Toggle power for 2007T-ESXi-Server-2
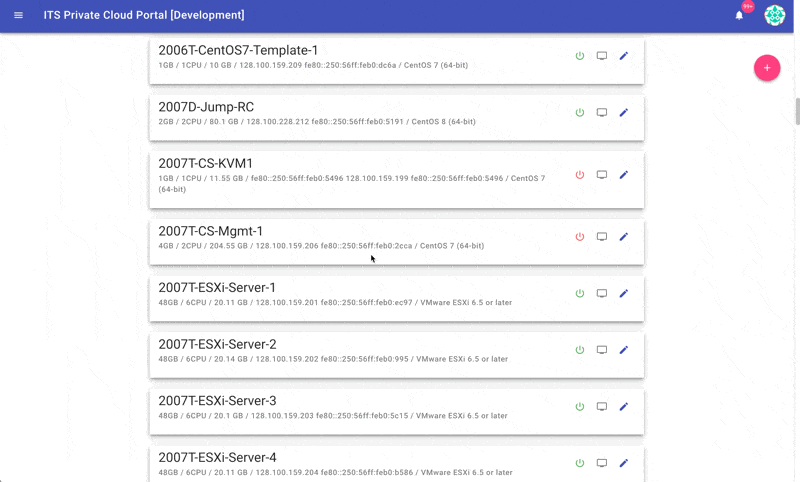 (580, 350)
